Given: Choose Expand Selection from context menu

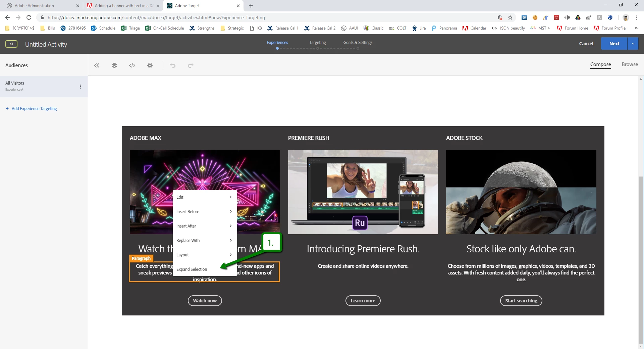Looking at the screenshot, I should coord(205,269).
